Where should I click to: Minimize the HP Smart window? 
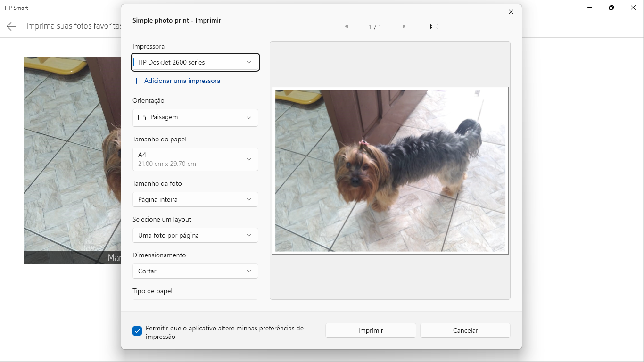590,8
